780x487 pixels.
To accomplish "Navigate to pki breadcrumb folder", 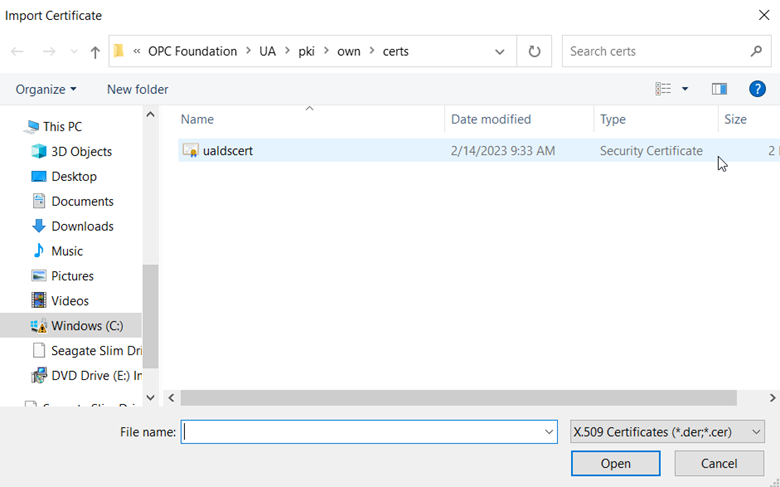I will (306, 51).
